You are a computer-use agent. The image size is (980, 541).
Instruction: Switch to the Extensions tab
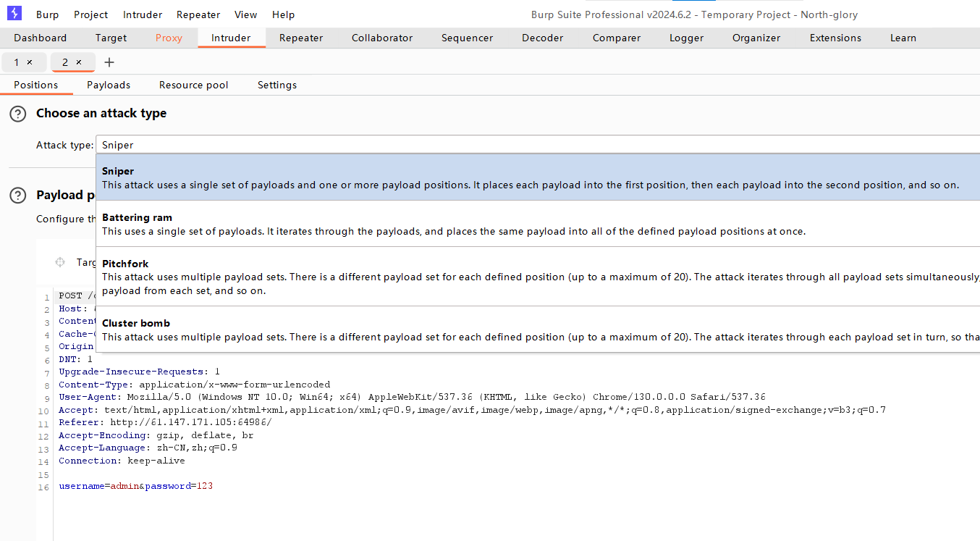coord(835,38)
